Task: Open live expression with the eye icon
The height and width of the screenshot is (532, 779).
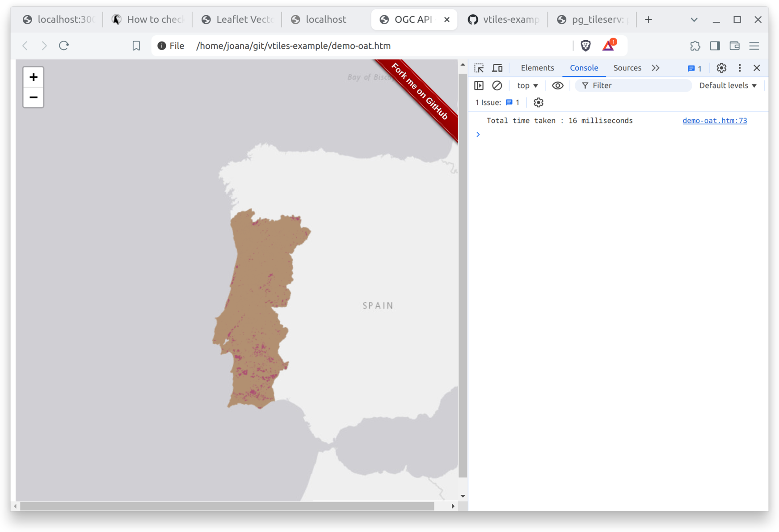Action: 557,85
